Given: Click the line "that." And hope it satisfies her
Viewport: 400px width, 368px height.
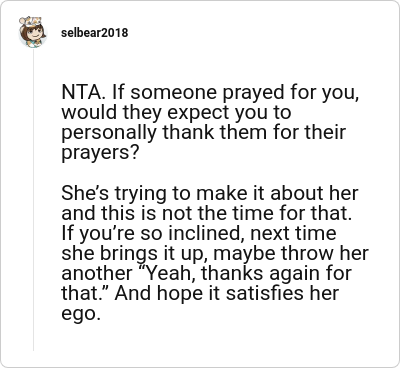Looking at the screenshot, I should (200, 294).
